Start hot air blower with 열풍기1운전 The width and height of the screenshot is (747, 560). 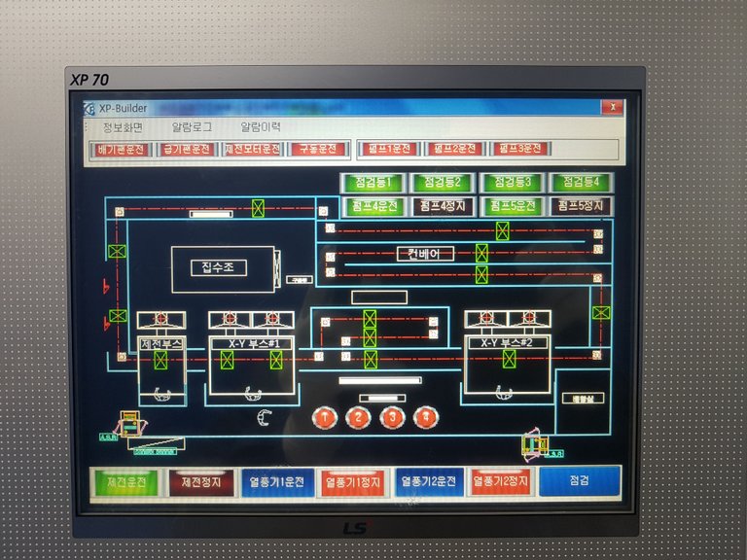tap(277, 482)
